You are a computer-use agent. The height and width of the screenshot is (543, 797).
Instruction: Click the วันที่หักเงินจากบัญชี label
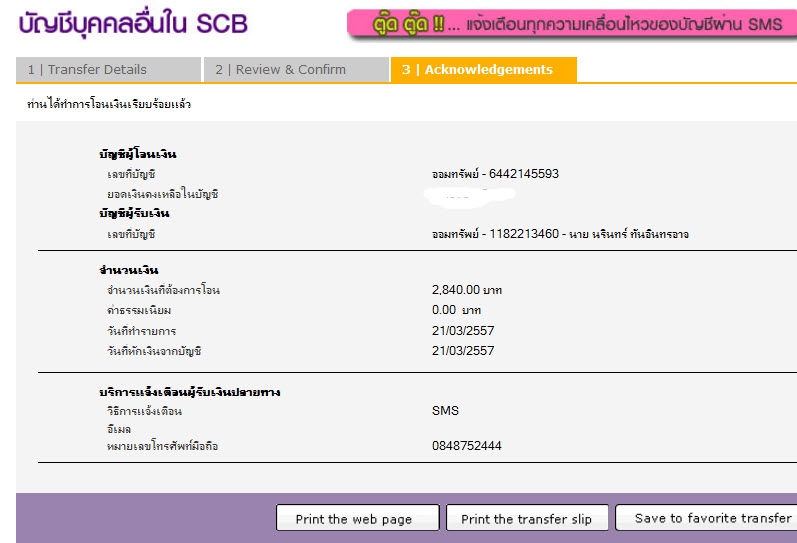coord(154,351)
